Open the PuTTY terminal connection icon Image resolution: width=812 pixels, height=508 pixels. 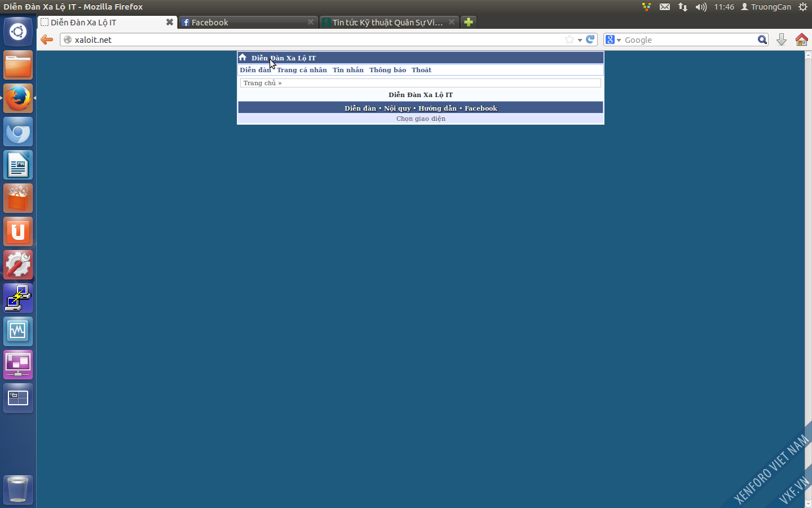(18, 298)
